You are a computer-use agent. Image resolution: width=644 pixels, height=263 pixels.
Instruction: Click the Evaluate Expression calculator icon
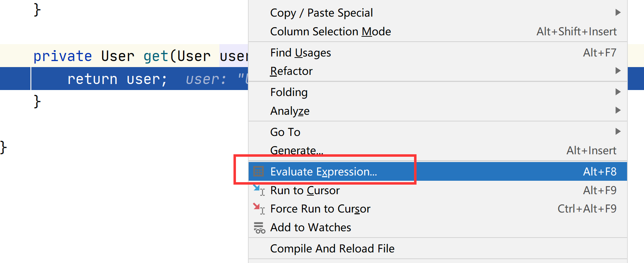(x=259, y=172)
